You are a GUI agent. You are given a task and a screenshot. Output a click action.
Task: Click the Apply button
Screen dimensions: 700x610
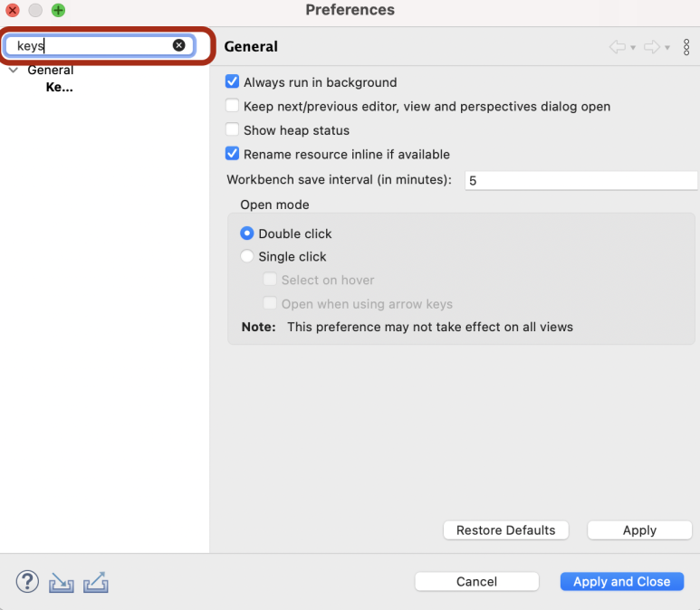coord(639,530)
